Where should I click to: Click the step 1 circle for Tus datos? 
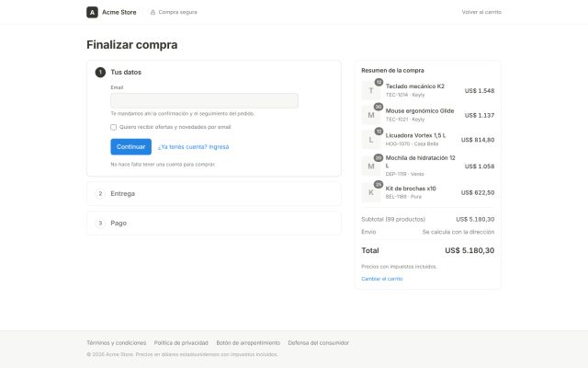click(100, 72)
